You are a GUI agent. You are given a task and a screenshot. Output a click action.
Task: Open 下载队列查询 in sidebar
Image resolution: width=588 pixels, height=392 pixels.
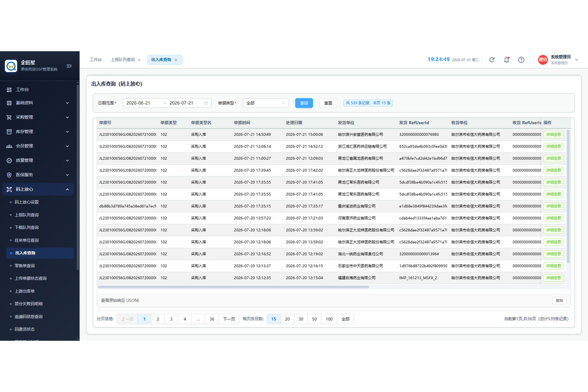pos(26,227)
